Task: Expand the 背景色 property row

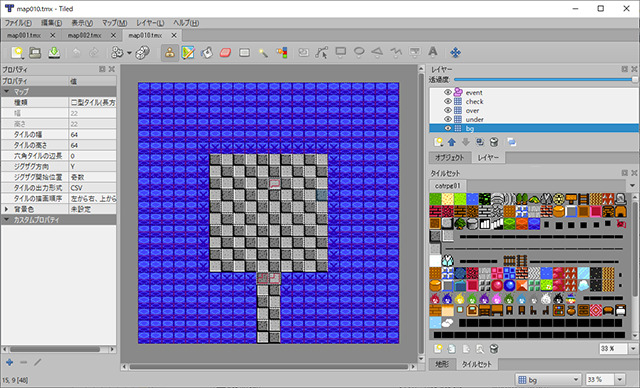Action: (x=6, y=209)
